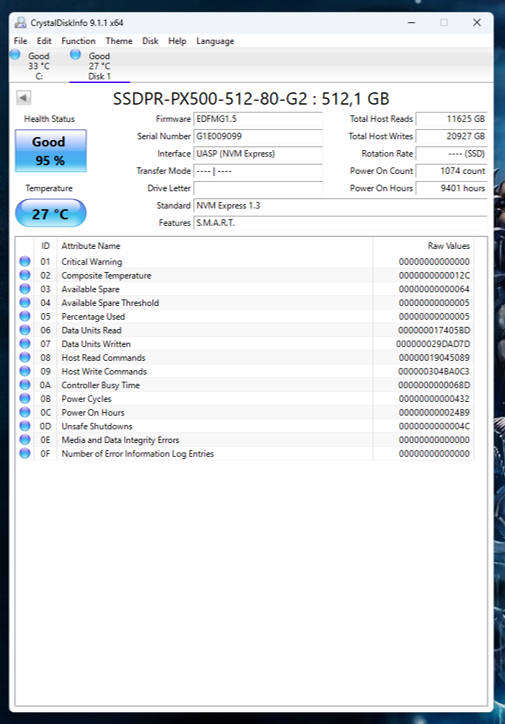Click the Power On Hours 9401 hours value
Image resolution: width=505 pixels, height=724 pixels.
[x=451, y=188]
